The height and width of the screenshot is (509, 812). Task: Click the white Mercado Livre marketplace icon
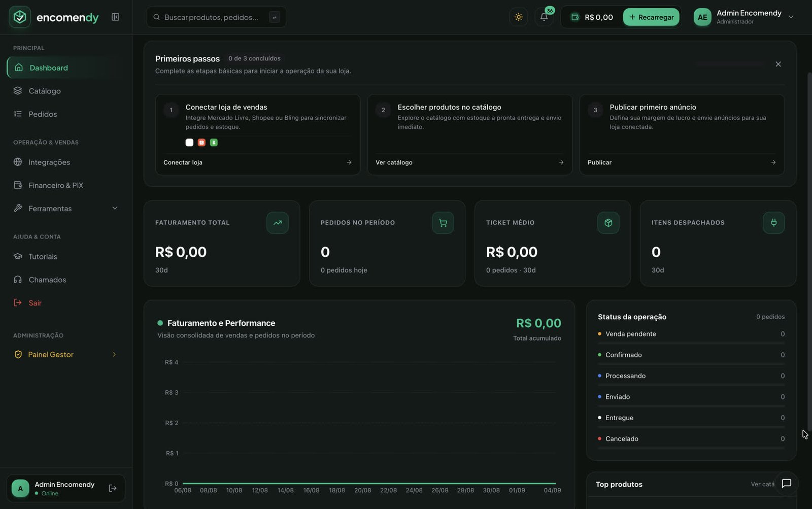(189, 143)
